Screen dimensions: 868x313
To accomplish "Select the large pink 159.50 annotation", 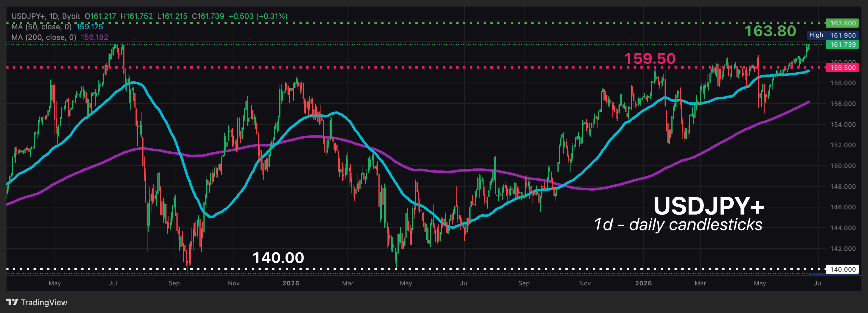I will (650, 58).
